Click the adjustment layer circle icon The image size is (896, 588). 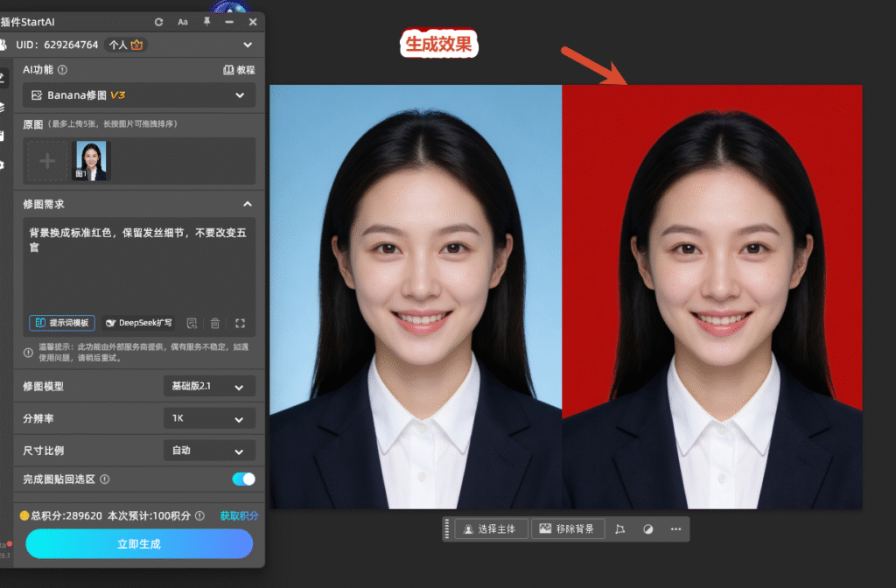pyautogui.click(x=648, y=529)
